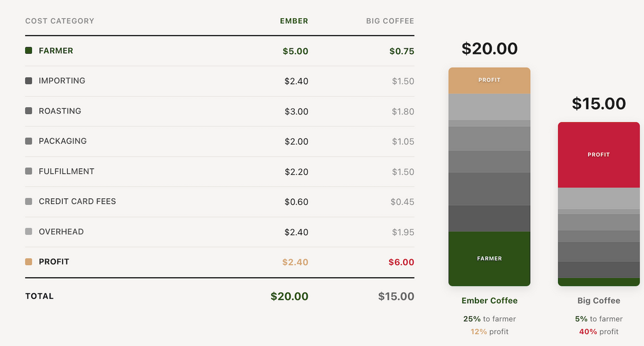Click the Ember Coffee label below chart

pyautogui.click(x=489, y=301)
